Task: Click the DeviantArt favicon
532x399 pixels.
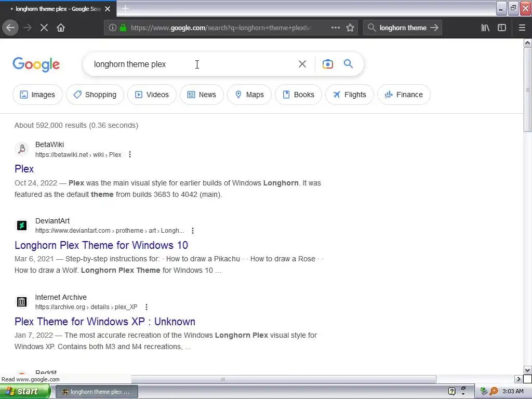Action: point(22,225)
